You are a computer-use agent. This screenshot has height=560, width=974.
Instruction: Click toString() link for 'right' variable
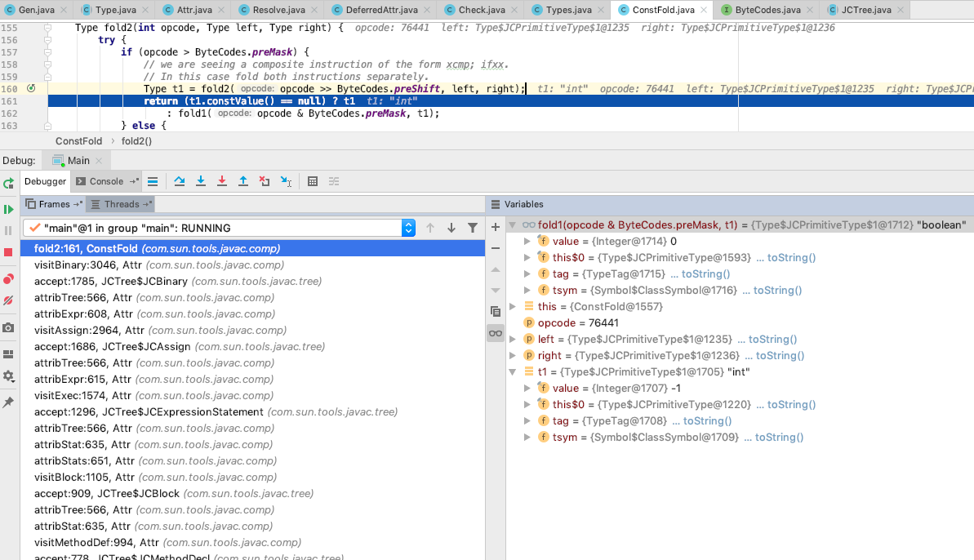[780, 355]
